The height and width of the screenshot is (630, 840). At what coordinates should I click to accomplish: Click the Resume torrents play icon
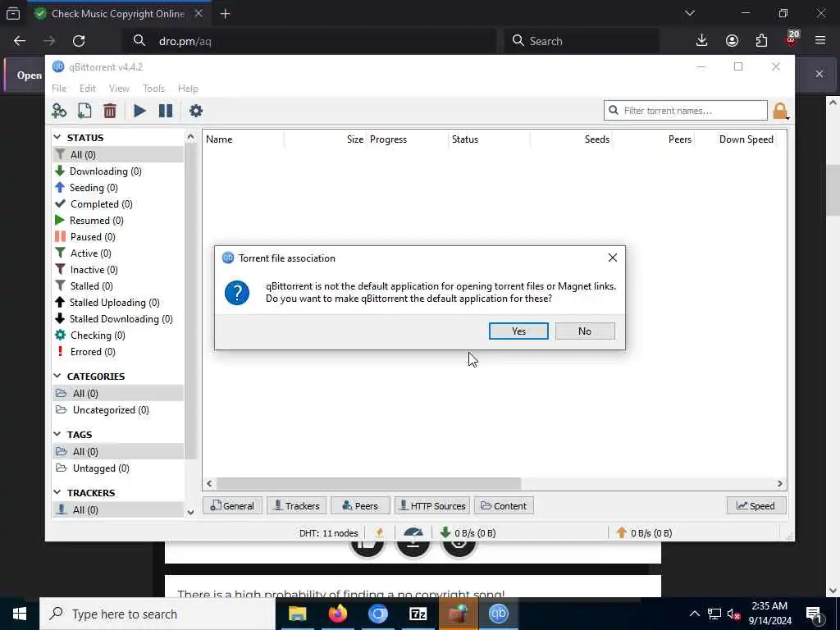(x=139, y=111)
